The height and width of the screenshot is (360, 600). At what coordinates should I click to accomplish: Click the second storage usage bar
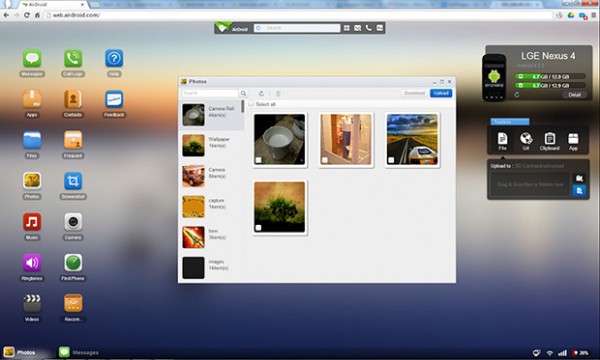(x=550, y=85)
